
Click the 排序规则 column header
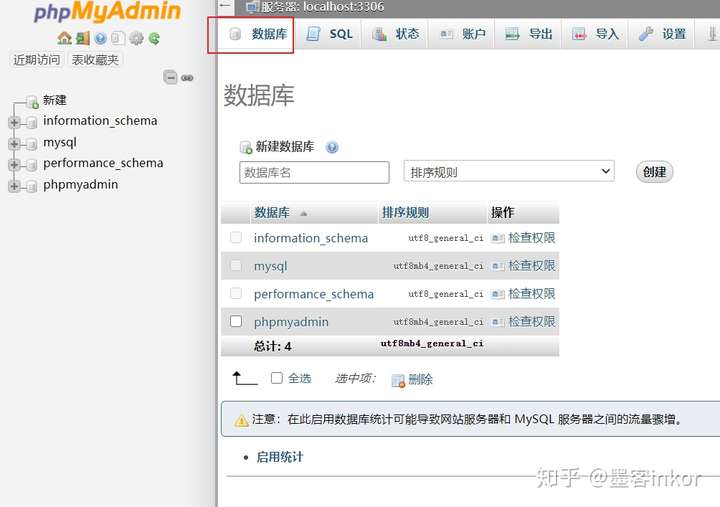[405, 213]
